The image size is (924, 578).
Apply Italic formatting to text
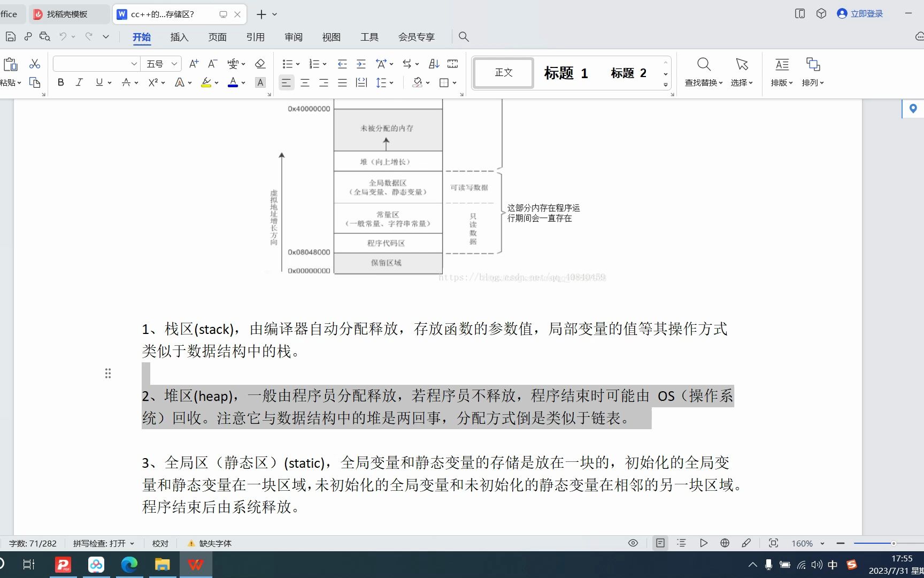click(x=79, y=82)
